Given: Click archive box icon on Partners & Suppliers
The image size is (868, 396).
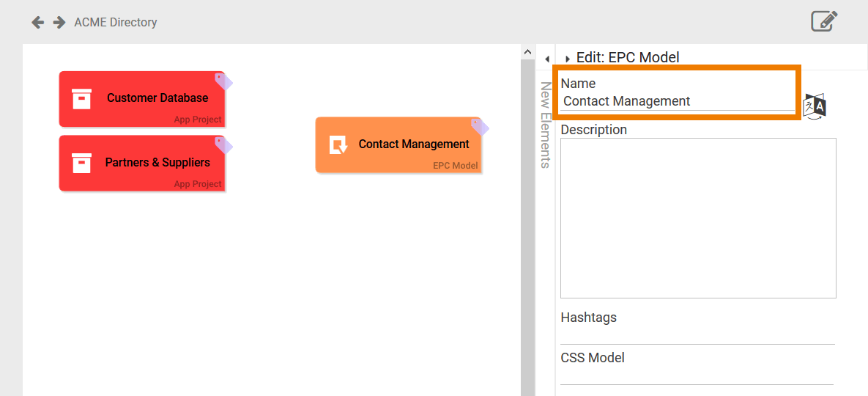Looking at the screenshot, I should pyautogui.click(x=82, y=163).
